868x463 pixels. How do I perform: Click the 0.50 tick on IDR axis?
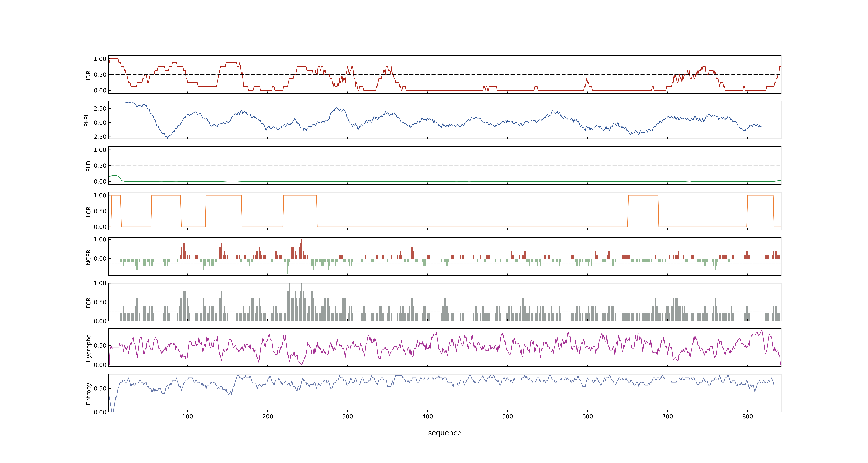[x=100, y=75]
